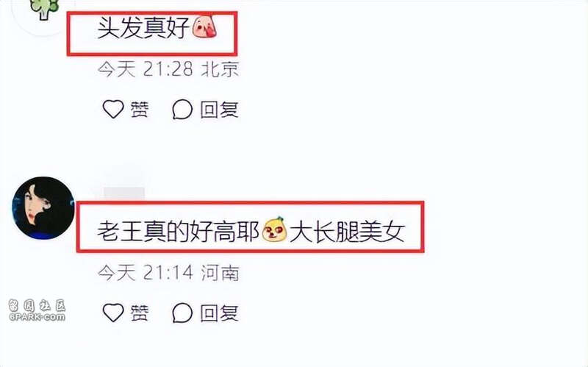The height and width of the screenshot is (367, 588).
Task: Select the comment text 头发真好
Action: [143, 28]
